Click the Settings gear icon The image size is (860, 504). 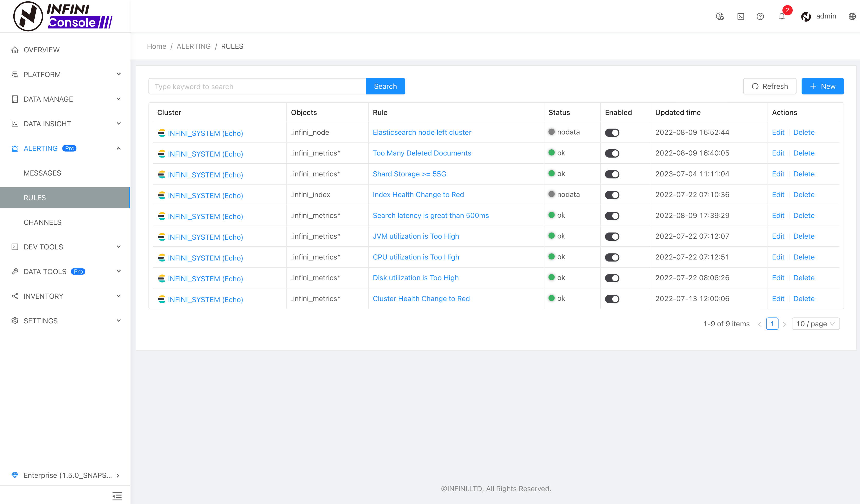[15, 321]
